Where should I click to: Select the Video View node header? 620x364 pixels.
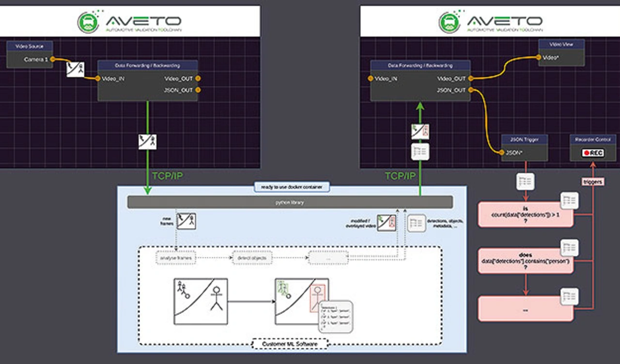561,45
